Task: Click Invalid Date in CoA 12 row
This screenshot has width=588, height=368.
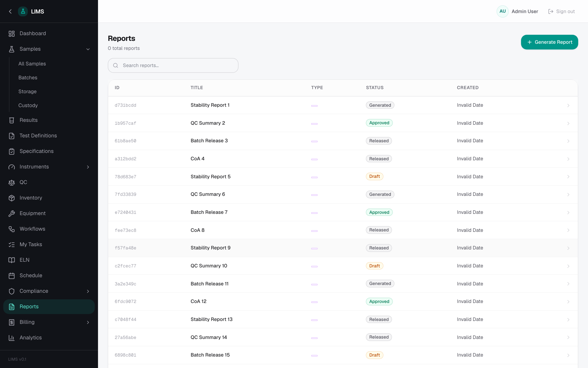Action: tap(470, 302)
